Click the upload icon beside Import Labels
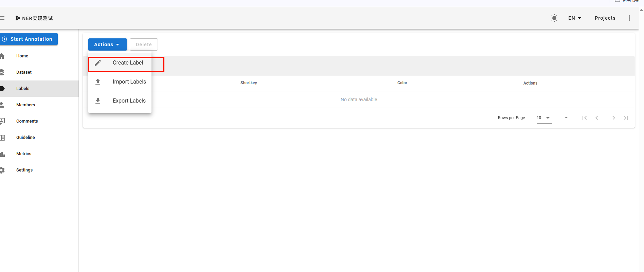This screenshot has height=272, width=644. point(98,82)
